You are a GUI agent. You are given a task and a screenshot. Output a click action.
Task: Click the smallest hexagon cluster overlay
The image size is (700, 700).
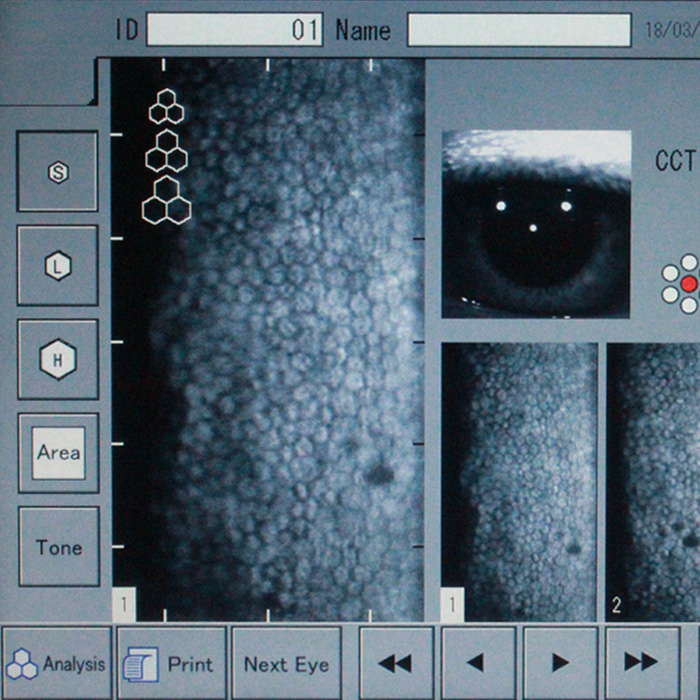pyautogui.click(x=166, y=107)
